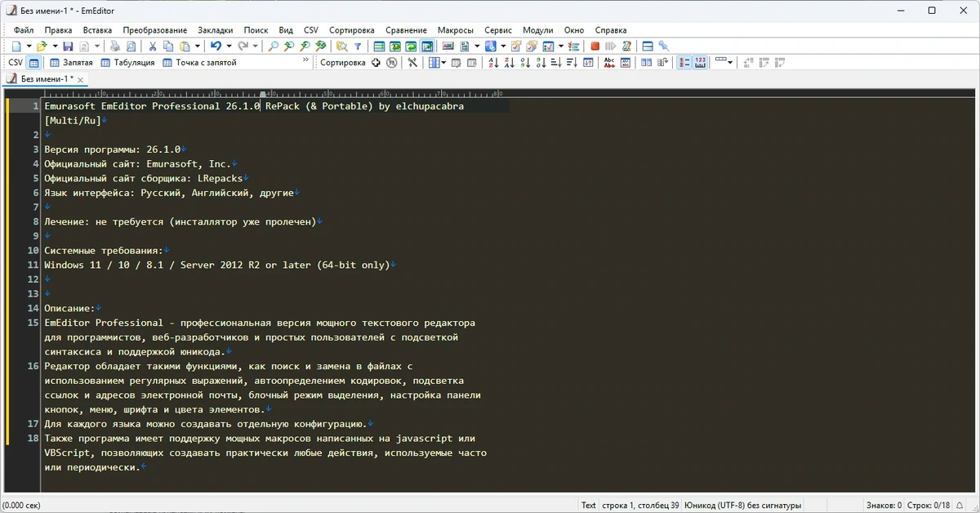This screenshot has width=980, height=513.
Task: Open the Файл menu
Action: pyautogui.click(x=24, y=30)
